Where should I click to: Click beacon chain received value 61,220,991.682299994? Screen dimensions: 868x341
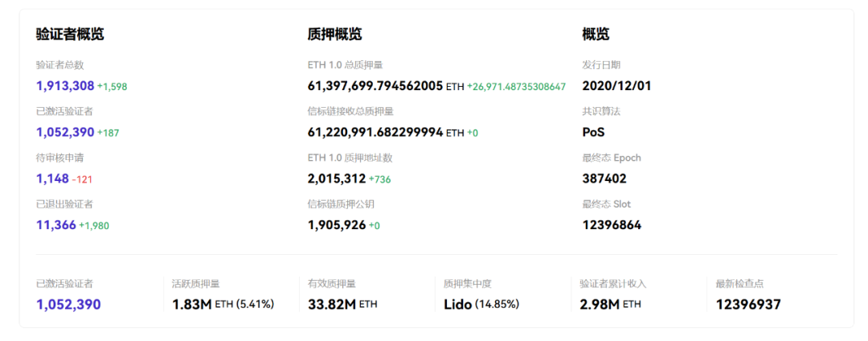[x=375, y=133]
